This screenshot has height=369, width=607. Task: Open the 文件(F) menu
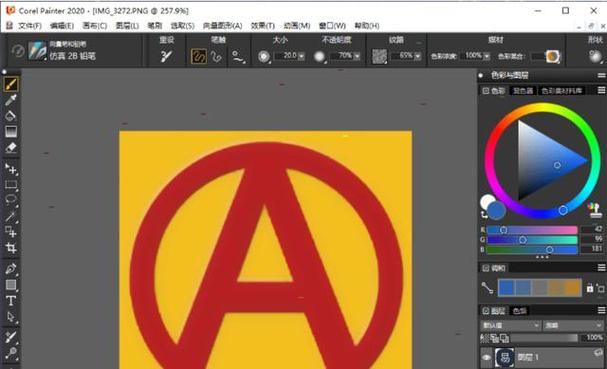coord(30,26)
